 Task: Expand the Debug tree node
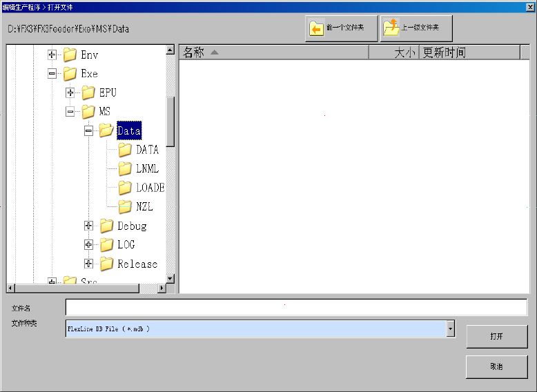coord(88,226)
